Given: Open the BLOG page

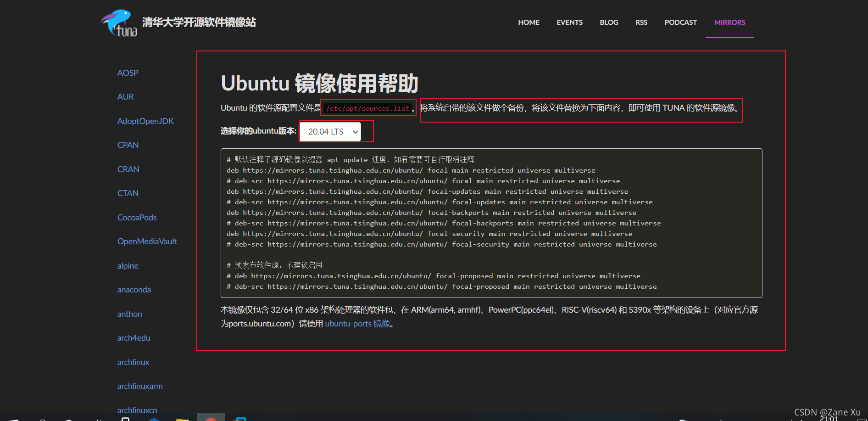Looking at the screenshot, I should pos(609,22).
